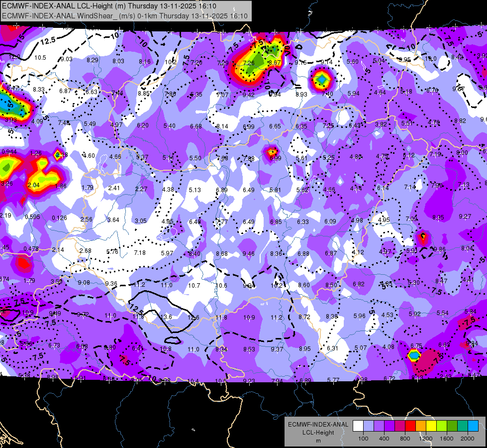
Task: Click the light lavender swatch in the legend
Action: pyautogui.click(x=369, y=426)
